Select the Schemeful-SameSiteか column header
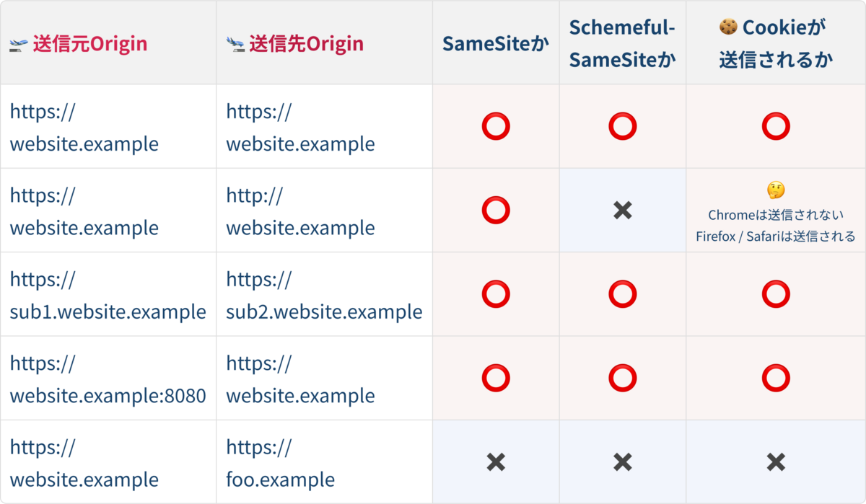This screenshot has height=504, width=866. [x=622, y=43]
